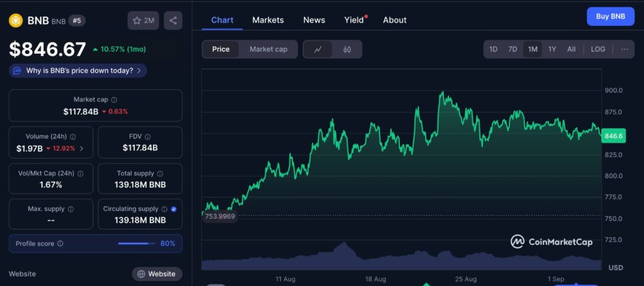The width and height of the screenshot is (644, 286).
Task: Click the 12.92% volume change text
Action: [64, 149]
